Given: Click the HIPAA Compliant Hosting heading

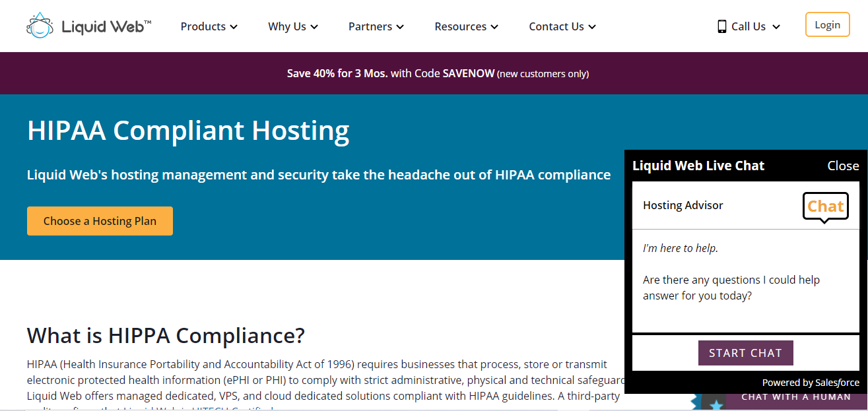Looking at the screenshot, I should click(188, 131).
